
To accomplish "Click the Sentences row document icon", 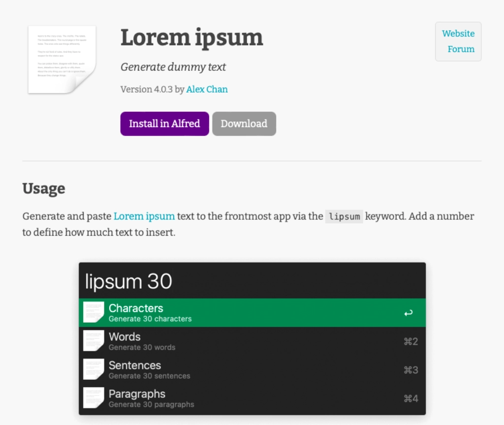I will tap(94, 369).
